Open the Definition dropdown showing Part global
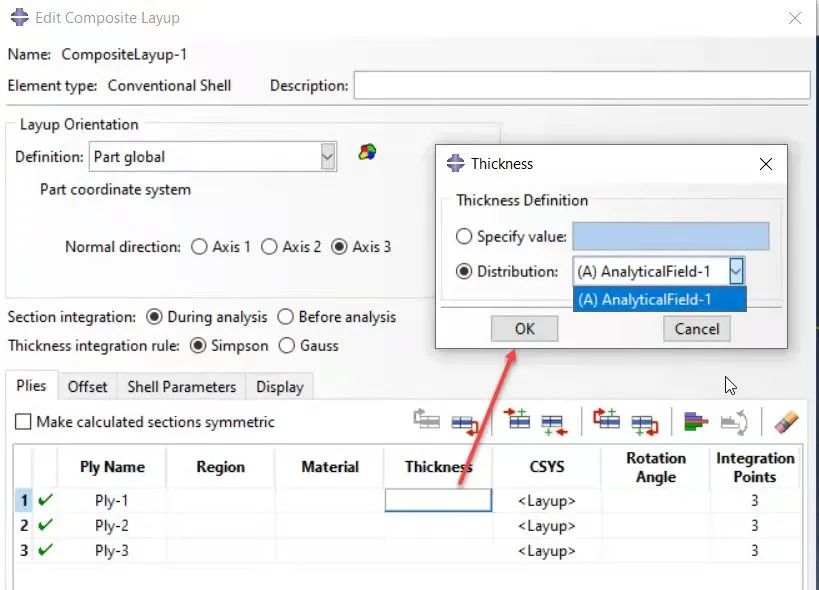Screen dimensions: 819x590 click(x=327, y=156)
